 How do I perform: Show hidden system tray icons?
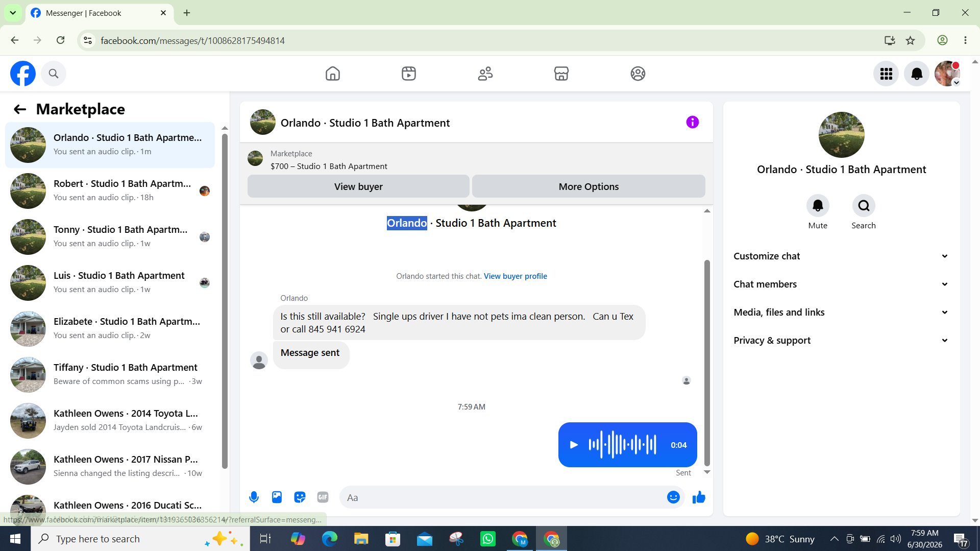834,539
